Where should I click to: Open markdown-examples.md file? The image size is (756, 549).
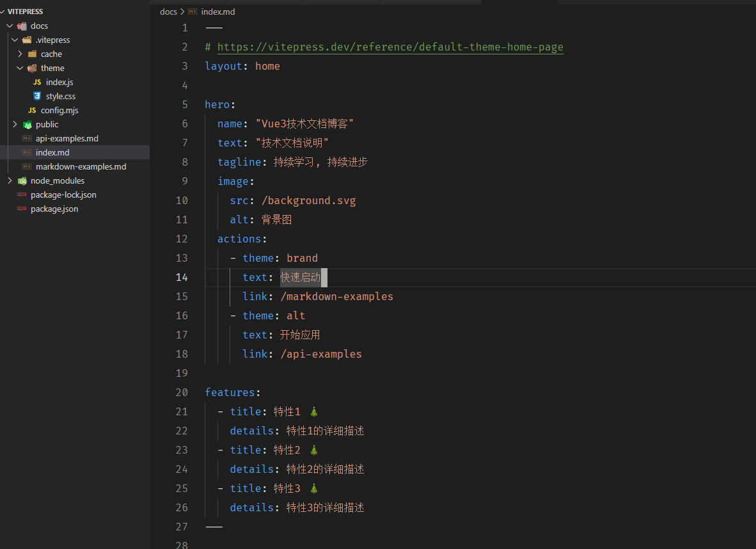[x=81, y=166]
